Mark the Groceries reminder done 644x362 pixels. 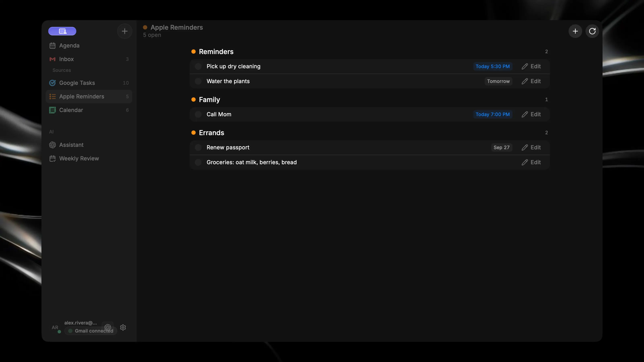pos(198,162)
